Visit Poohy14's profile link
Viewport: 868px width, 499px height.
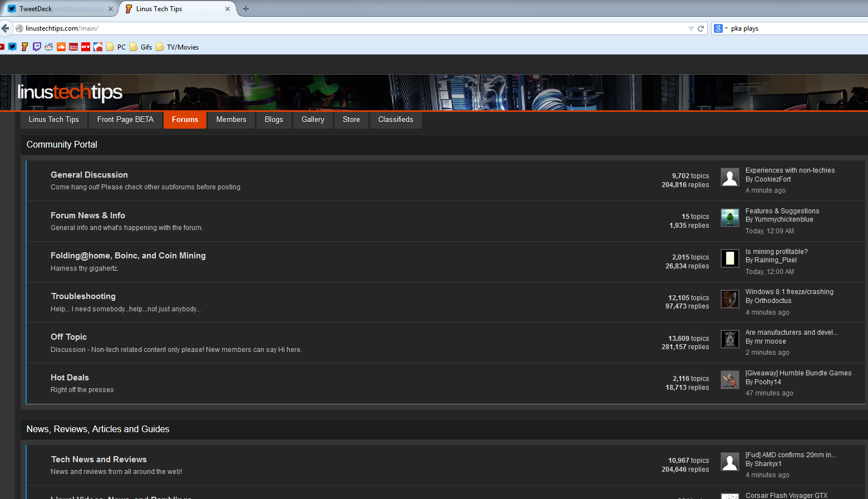(x=768, y=382)
